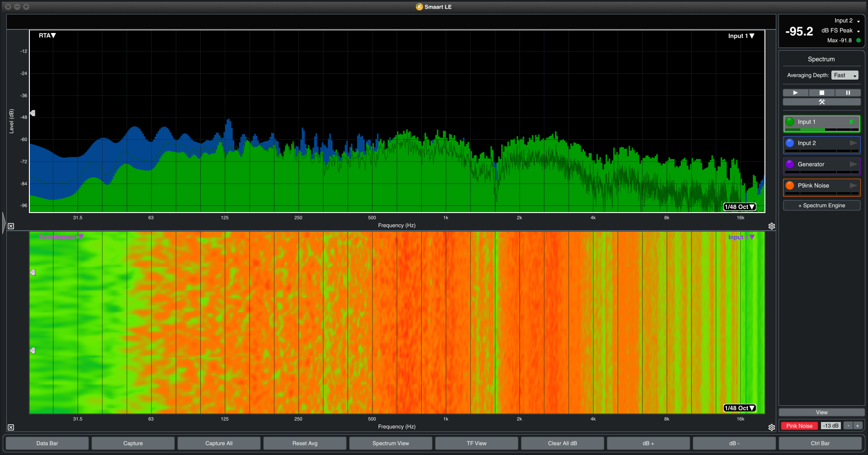This screenshot has width=868, height=455.
Task: Decrease generator level with minus button
Action: point(849,426)
